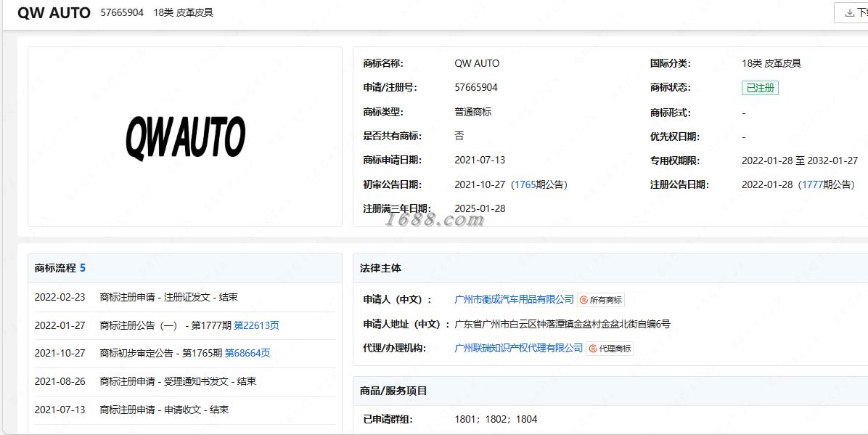This screenshot has width=868, height=435.
Task: Click the 国际分类 value 18类 皮革皮具
Action: 771,63
